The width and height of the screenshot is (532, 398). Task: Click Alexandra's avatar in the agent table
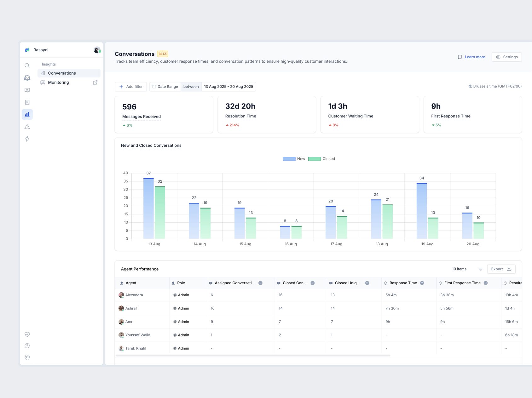[x=121, y=295]
